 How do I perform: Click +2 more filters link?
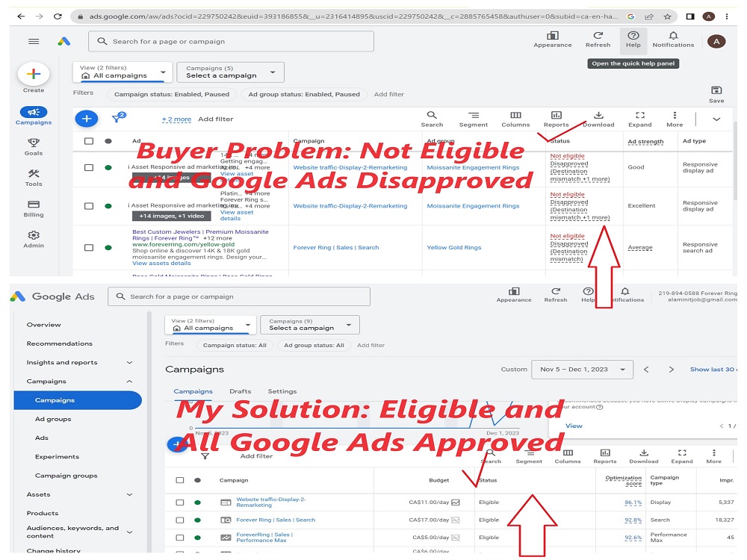pyautogui.click(x=176, y=119)
